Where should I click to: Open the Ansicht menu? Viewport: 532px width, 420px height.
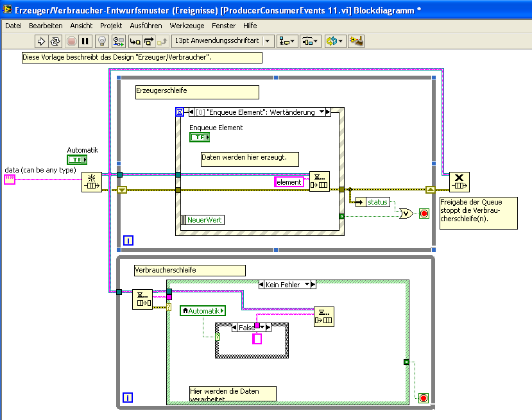pos(81,26)
